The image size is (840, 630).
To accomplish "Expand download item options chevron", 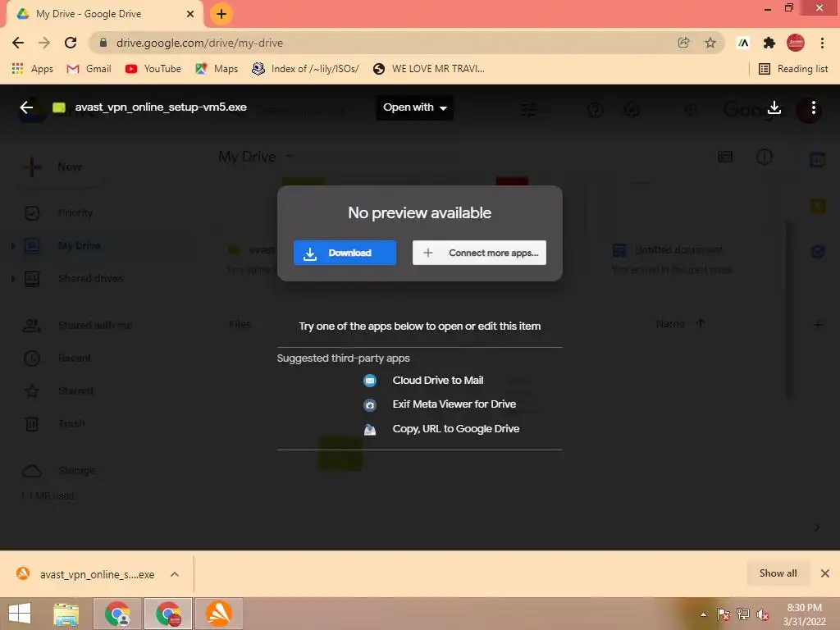I will tap(175, 574).
